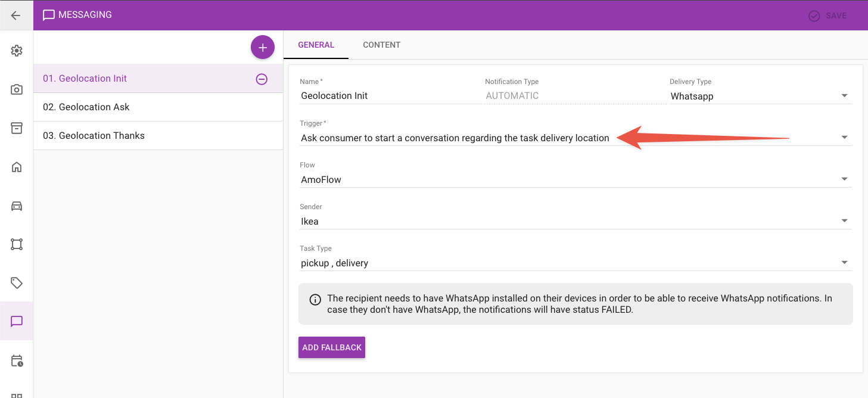Expand the Task Type dropdown
868x398 pixels.
point(575,263)
